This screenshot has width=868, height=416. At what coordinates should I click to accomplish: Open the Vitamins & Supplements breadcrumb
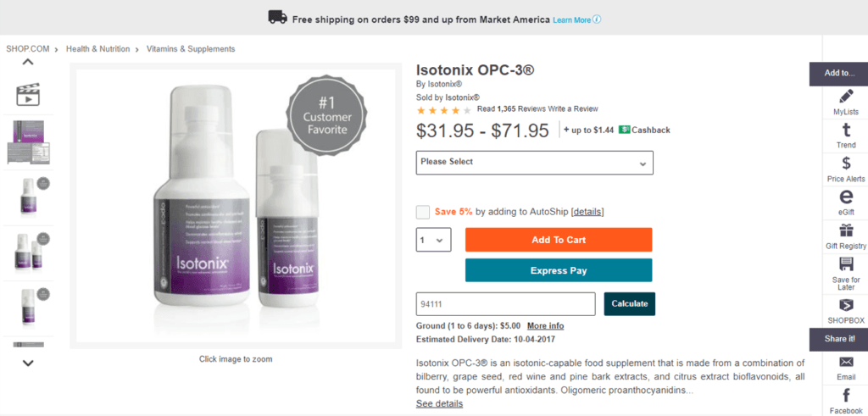(x=191, y=48)
